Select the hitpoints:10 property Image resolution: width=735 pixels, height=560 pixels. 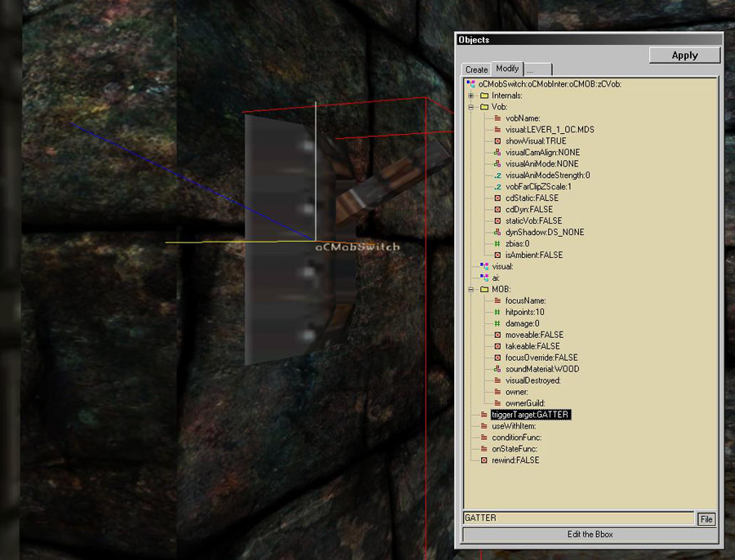tap(524, 312)
